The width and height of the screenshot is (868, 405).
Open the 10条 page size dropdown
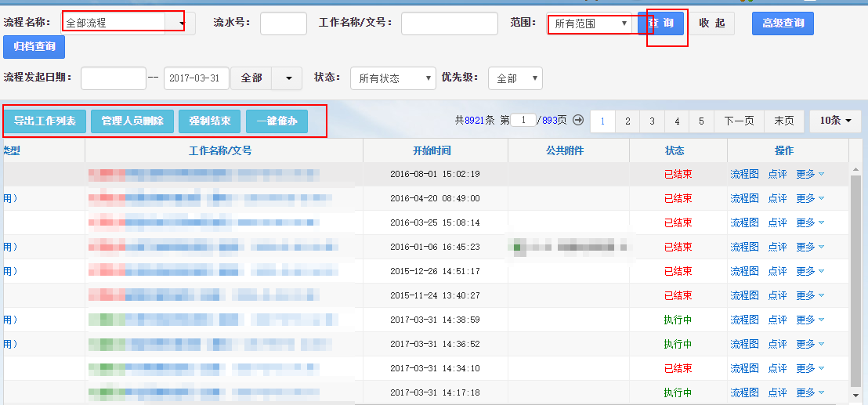point(835,121)
